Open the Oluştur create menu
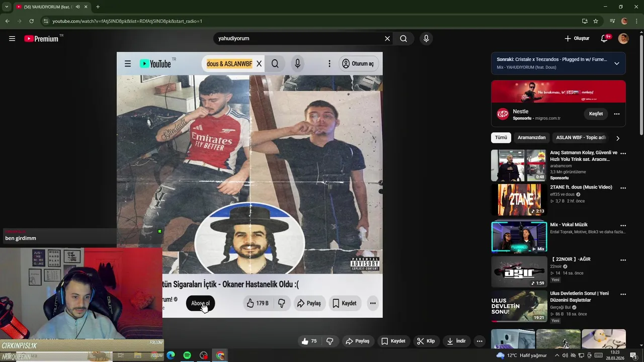 click(x=577, y=39)
